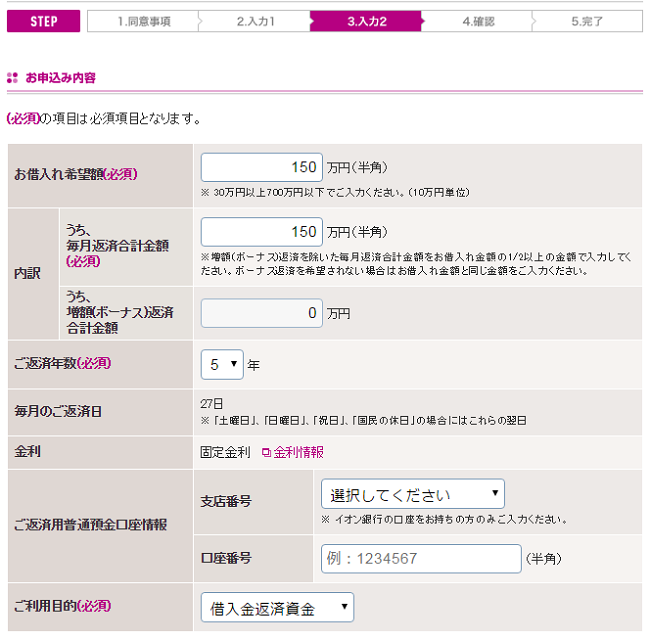
Task: Select step 4.確認 in progress bar
Action: (x=478, y=21)
